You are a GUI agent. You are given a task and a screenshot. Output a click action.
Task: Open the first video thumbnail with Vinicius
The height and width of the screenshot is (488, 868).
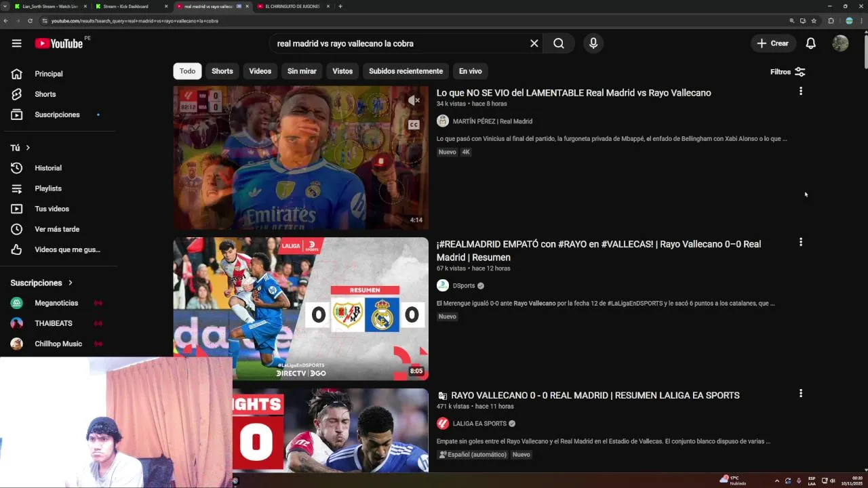[300, 158]
